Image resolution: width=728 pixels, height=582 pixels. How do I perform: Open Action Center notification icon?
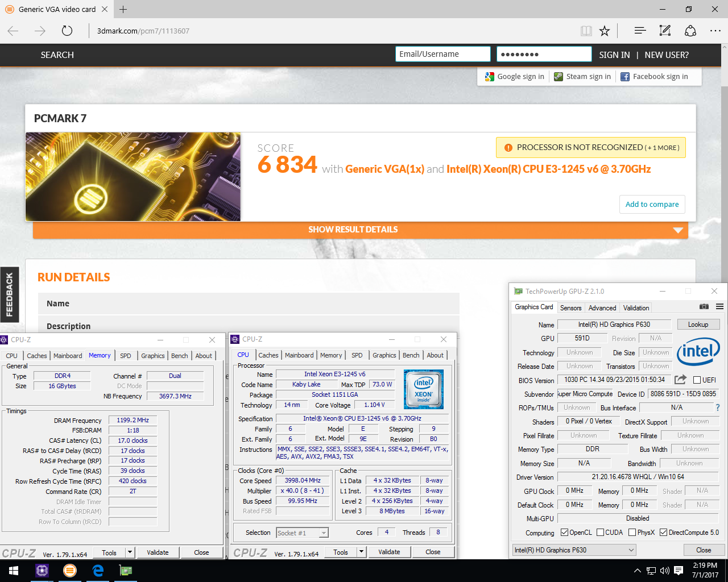tap(679, 571)
